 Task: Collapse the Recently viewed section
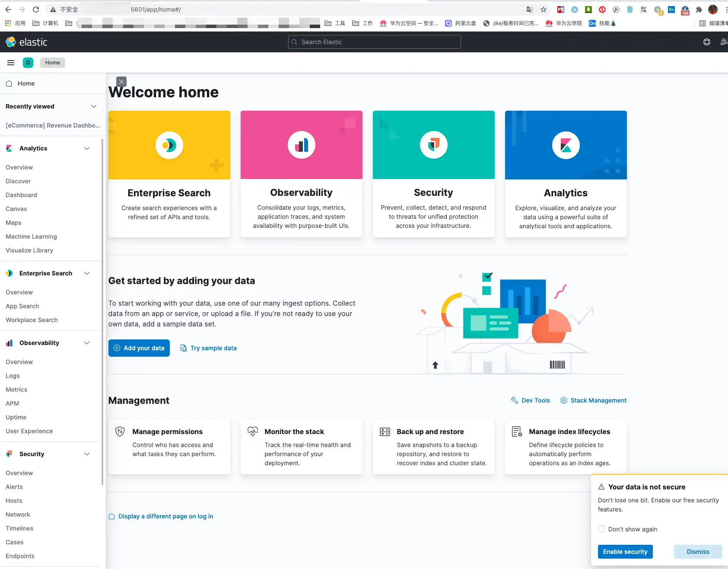point(94,106)
